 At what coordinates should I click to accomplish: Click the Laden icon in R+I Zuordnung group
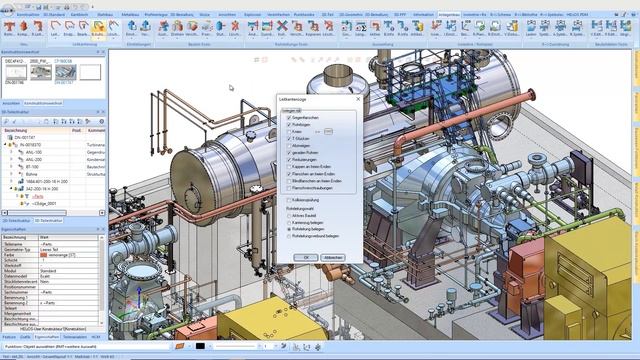531,27
